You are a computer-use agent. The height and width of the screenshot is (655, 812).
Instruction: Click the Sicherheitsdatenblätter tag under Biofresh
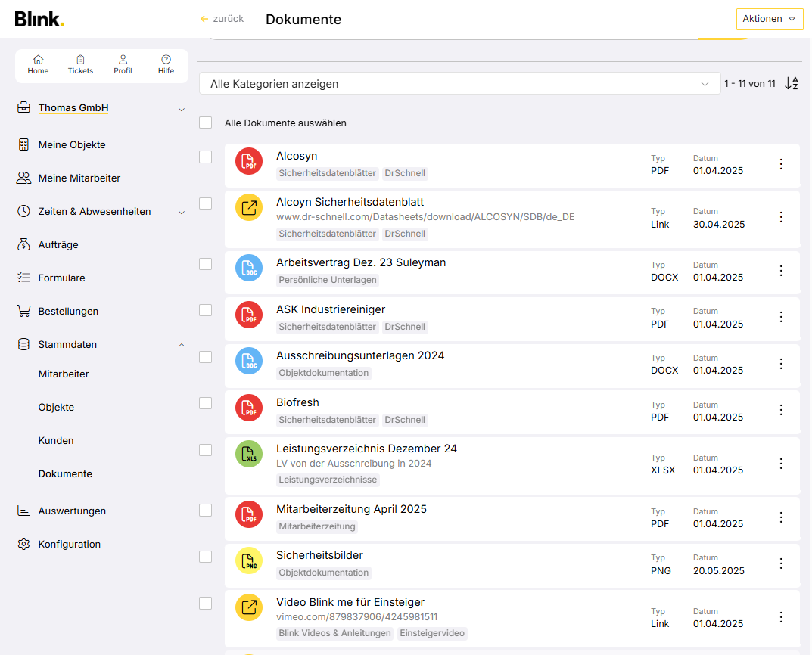327,420
